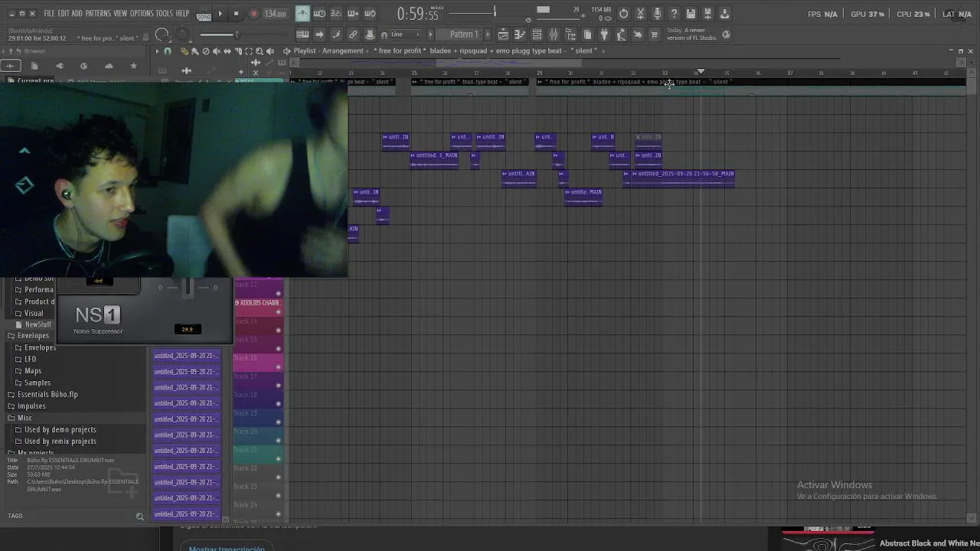Open the news globe icon
980x551 pixels.
[726, 34]
